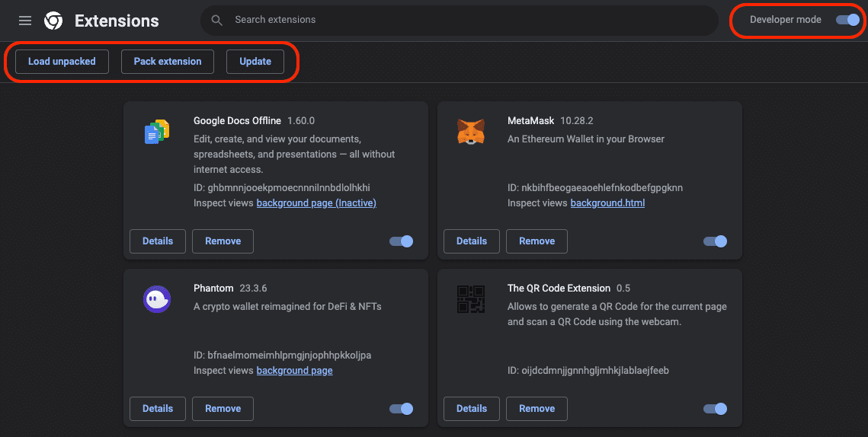Click the search magnifier icon
The height and width of the screenshot is (437, 868).
pos(217,20)
